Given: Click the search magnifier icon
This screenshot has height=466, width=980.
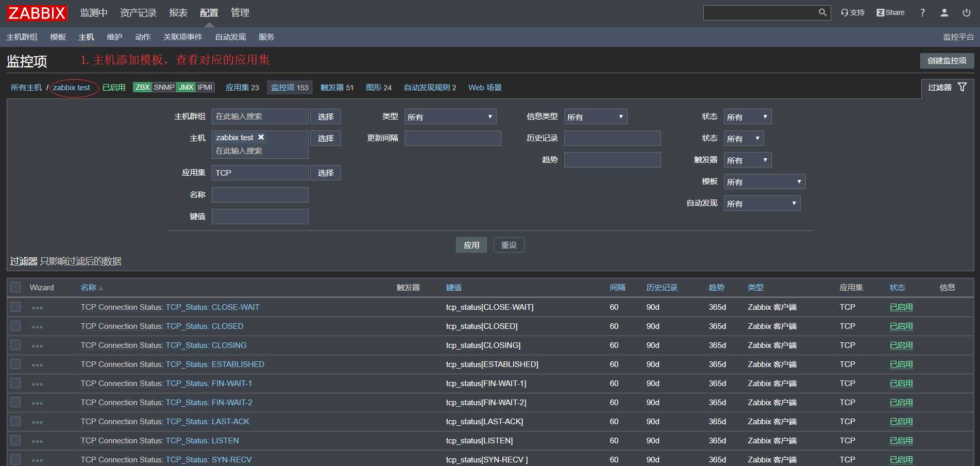Looking at the screenshot, I should point(822,12).
